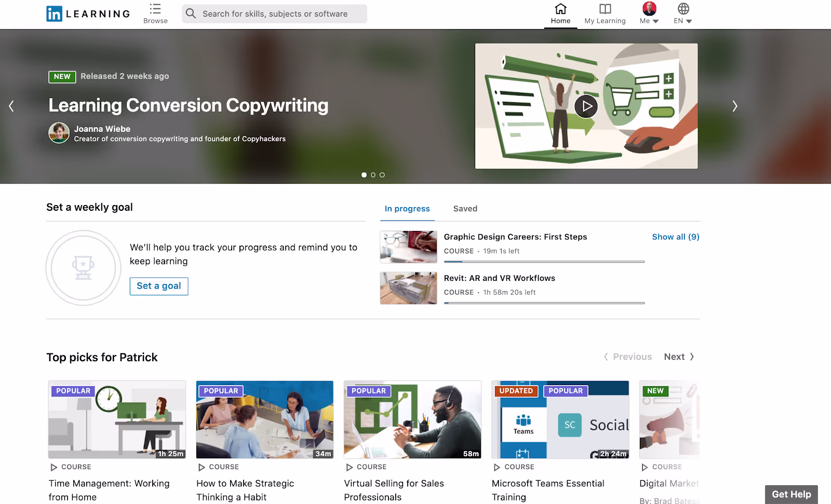This screenshot has width=831, height=504.
Task: Play the Learning Conversion Copywriting preview
Action: 586,106
